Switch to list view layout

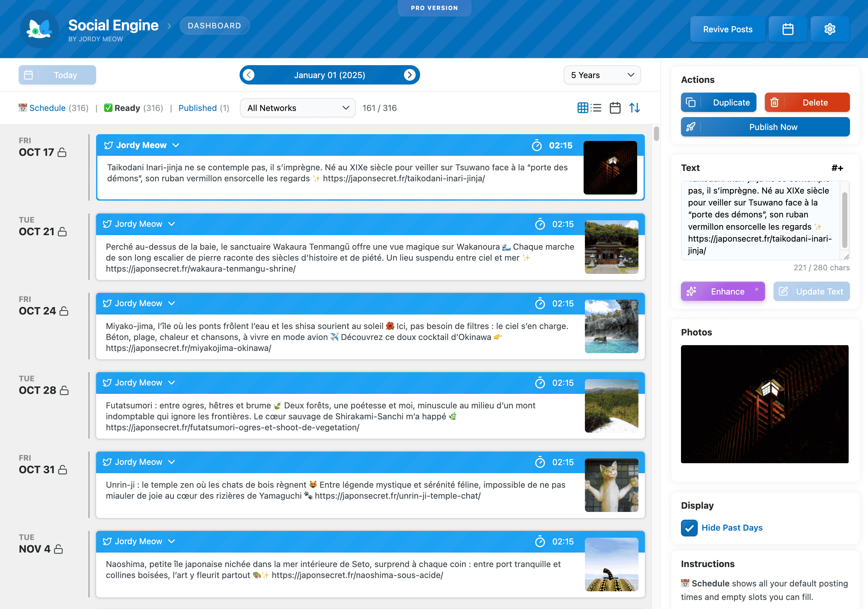597,108
